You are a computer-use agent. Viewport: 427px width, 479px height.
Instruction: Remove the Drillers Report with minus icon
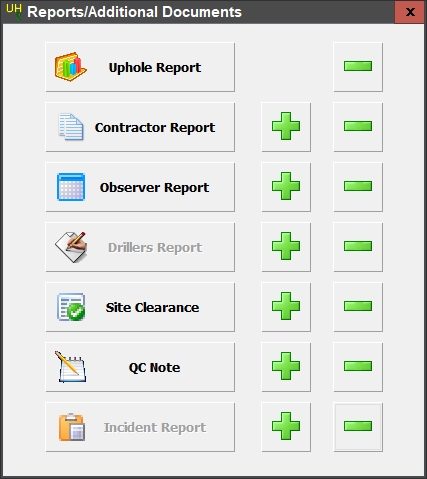tap(358, 247)
